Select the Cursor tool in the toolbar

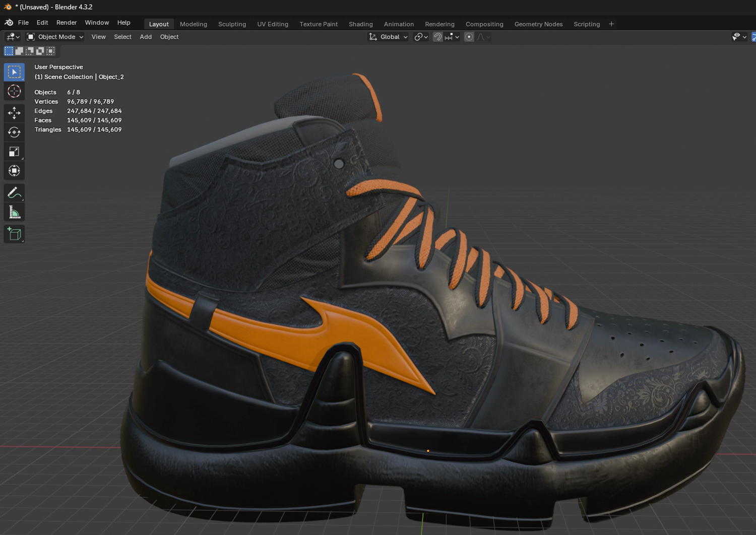pyautogui.click(x=14, y=91)
